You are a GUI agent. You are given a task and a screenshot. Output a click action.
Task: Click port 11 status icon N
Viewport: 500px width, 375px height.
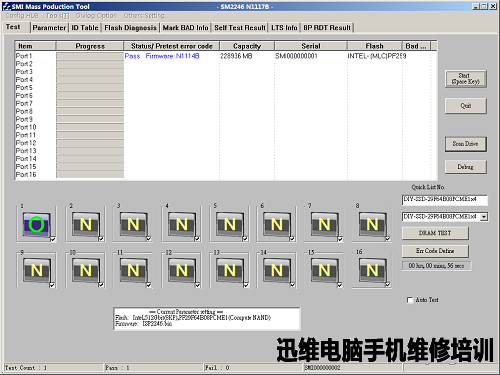[x=133, y=270]
